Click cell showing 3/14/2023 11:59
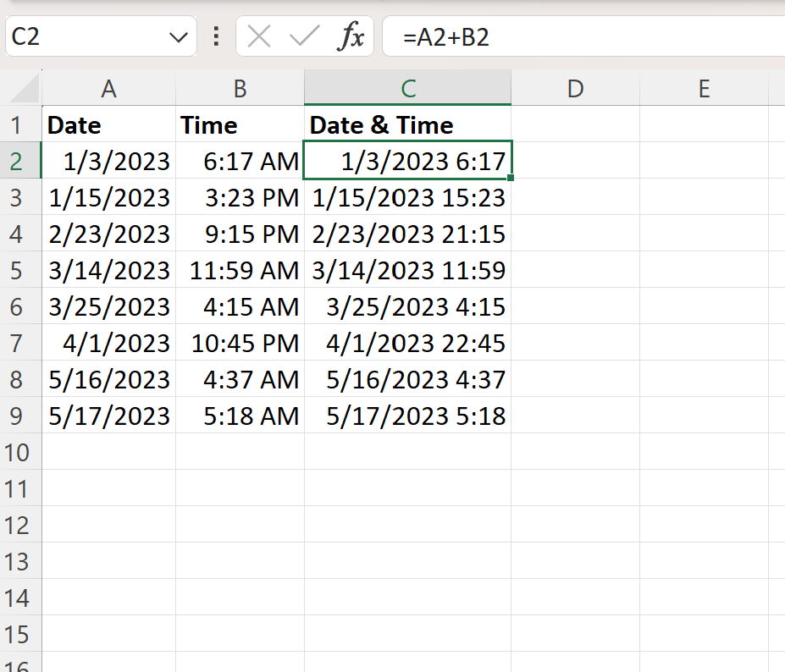This screenshot has height=672, width=785. (x=407, y=270)
